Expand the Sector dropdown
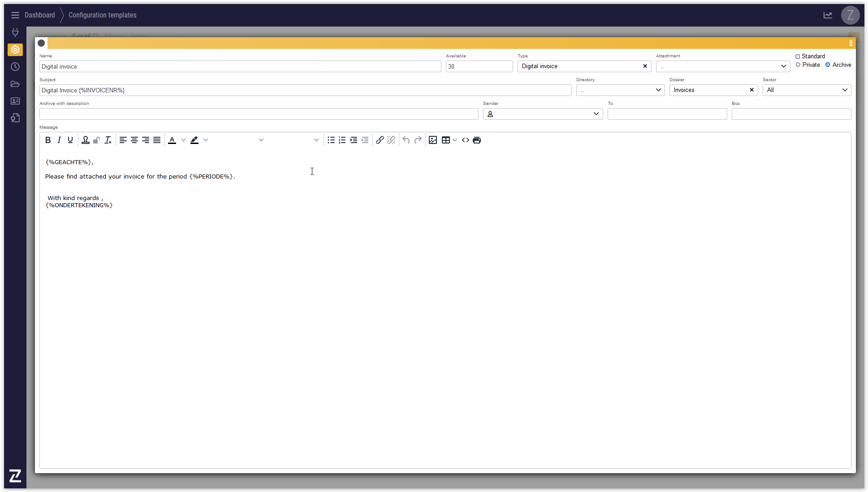868x492 pixels. click(806, 90)
